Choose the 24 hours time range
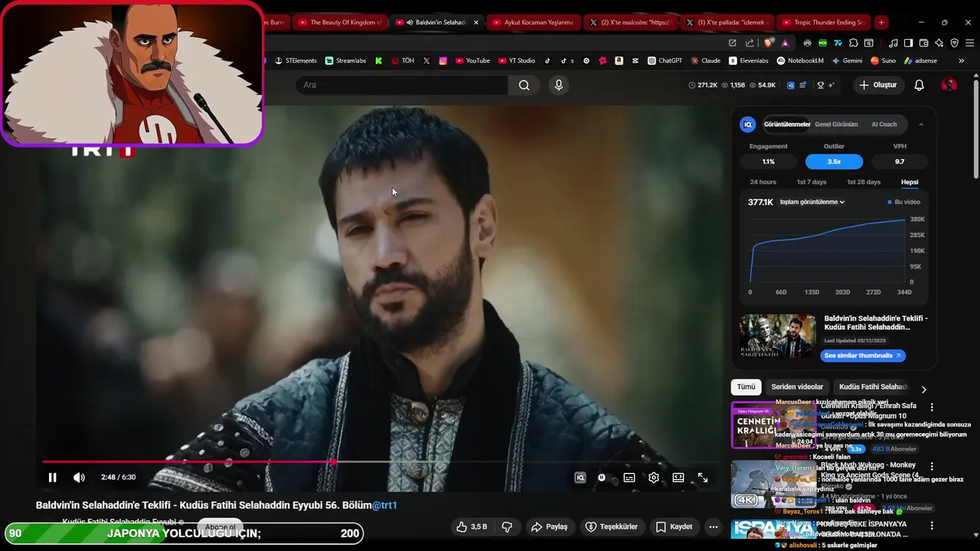Image resolution: width=980 pixels, height=551 pixels. [x=763, y=182]
